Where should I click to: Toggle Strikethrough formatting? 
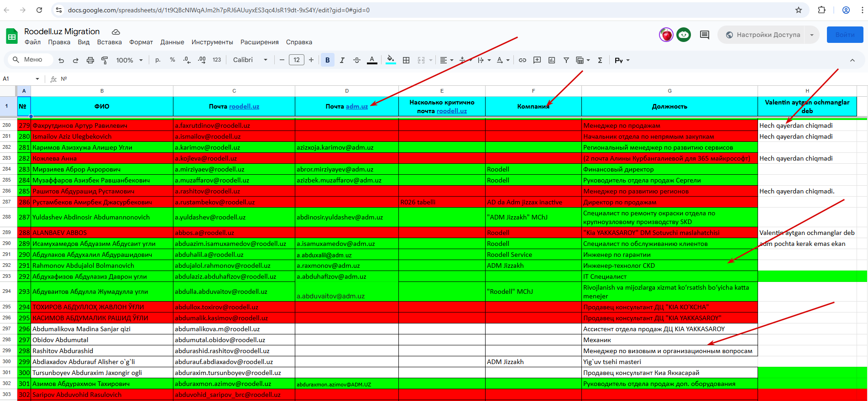tap(357, 60)
